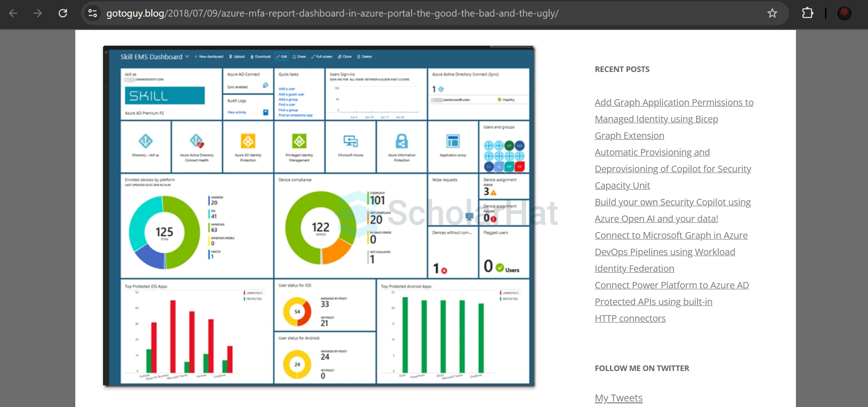Open Connect Power Platform to Azure AD post
Viewport: 868px width, 407px height.
coord(672,302)
